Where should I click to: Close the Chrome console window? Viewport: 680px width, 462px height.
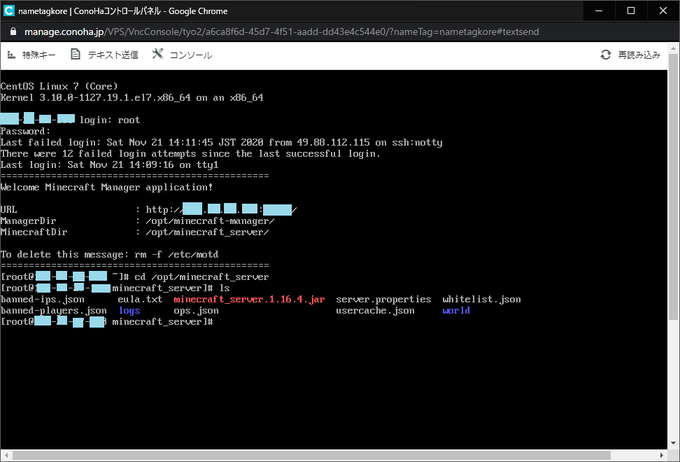663,11
